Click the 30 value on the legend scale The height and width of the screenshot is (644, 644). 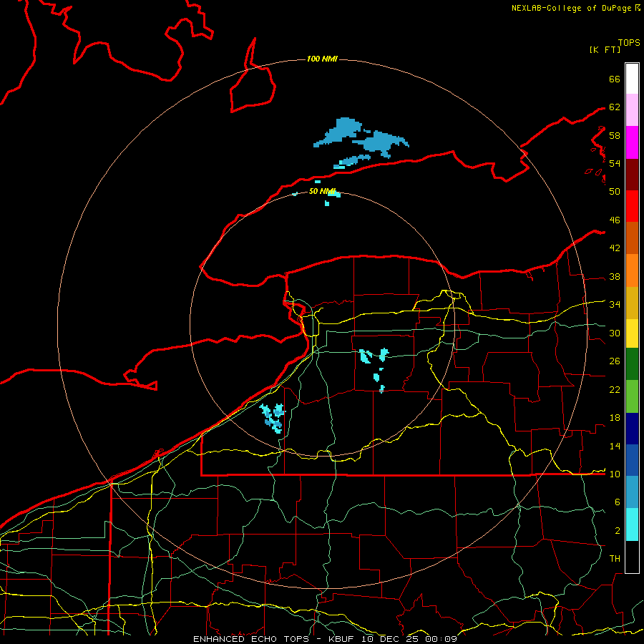click(615, 333)
